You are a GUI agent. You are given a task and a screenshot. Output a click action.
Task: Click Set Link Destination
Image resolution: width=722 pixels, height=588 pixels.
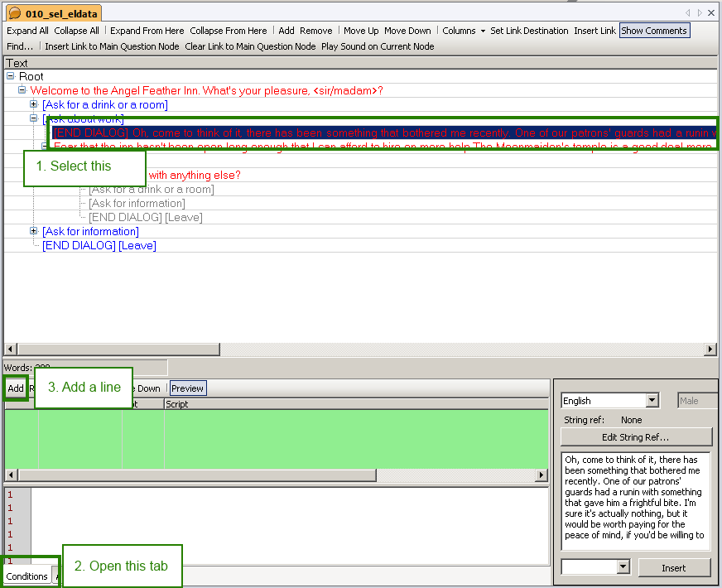(529, 31)
